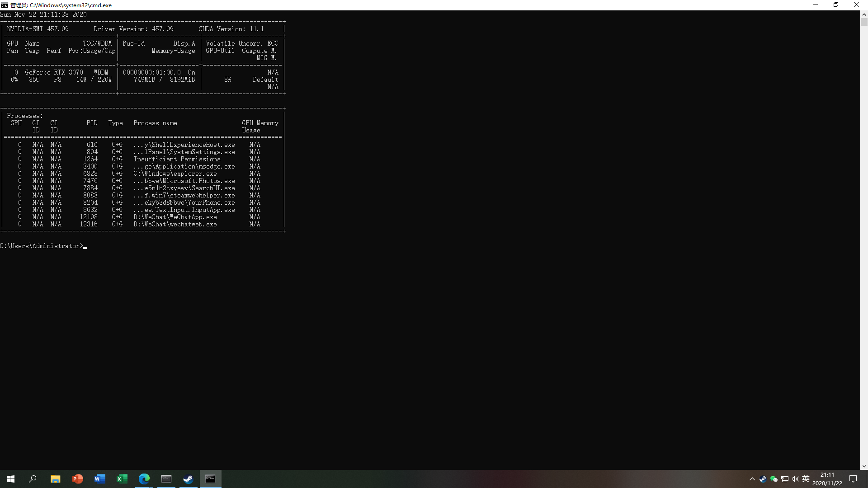The height and width of the screenshot is (488, 868).
Task: Click the taskbar search magnifier
Action: pos(33,479)
